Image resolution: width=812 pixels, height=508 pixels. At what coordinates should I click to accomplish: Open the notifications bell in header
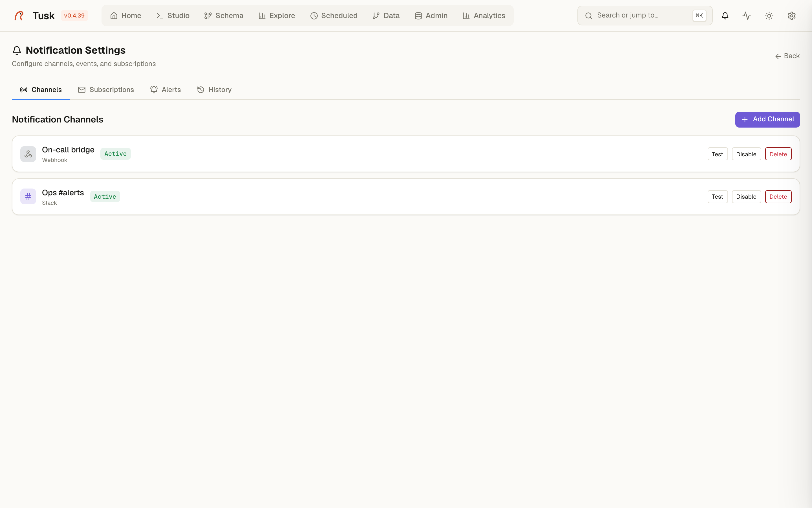click(x=725, y=16)
